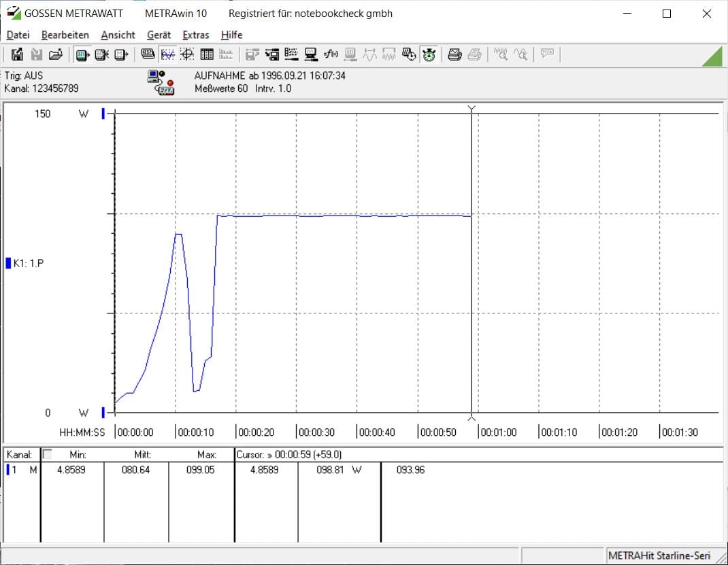The height and width of the screenshot is (565, 728).
Task: Click the crosshair cursor tool icon
Action: click(x=187, y=55)
